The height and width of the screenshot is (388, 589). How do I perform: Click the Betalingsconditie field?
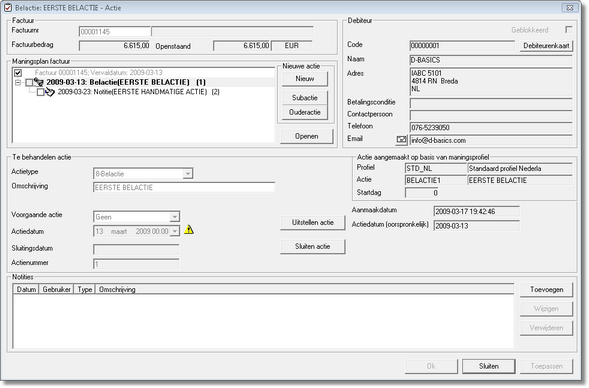pyautogui.click(x=491, y=103)
